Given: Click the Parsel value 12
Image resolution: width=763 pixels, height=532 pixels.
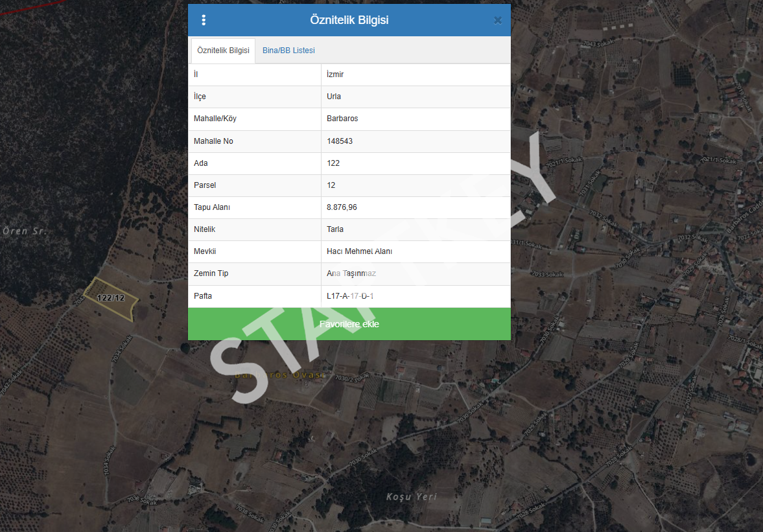Looking at the screenshot, I should [331, 185].
